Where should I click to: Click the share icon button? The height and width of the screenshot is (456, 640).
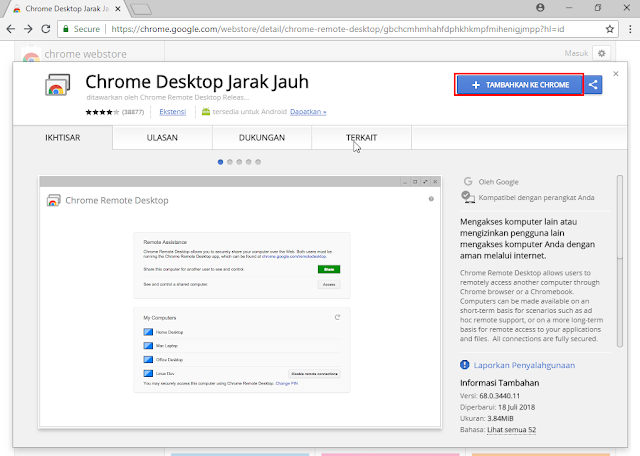593,85
